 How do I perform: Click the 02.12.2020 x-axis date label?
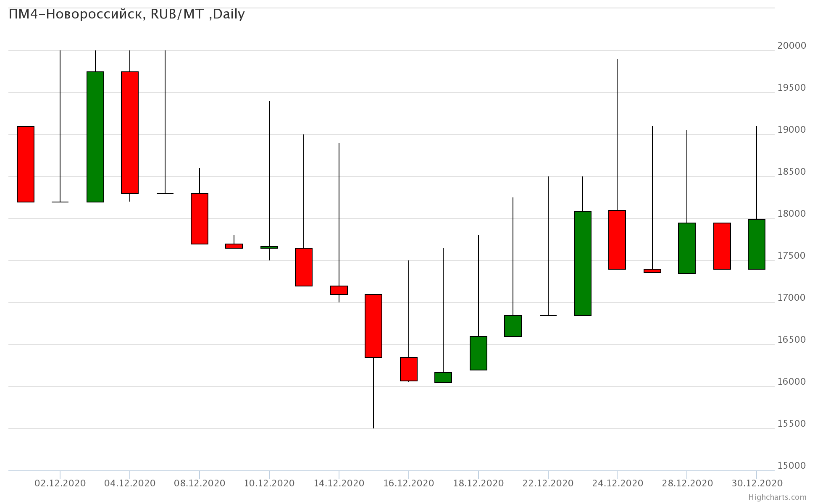[60, 483]
